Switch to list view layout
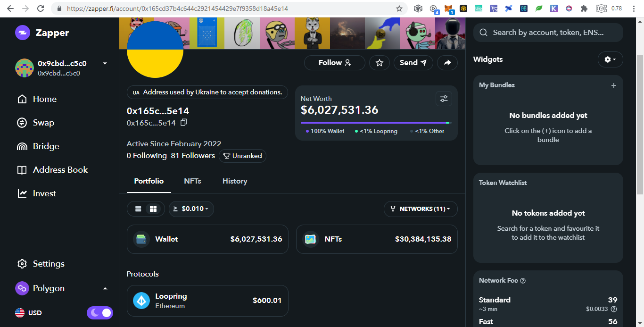The height and width of the screenshot is (327, 644). tap(138, 209)
